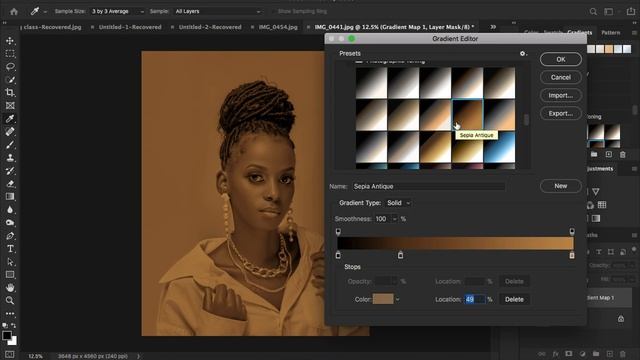Click the layer style fx icon
640x360 pixels.
pyautogui.click(x=556, y=354)
